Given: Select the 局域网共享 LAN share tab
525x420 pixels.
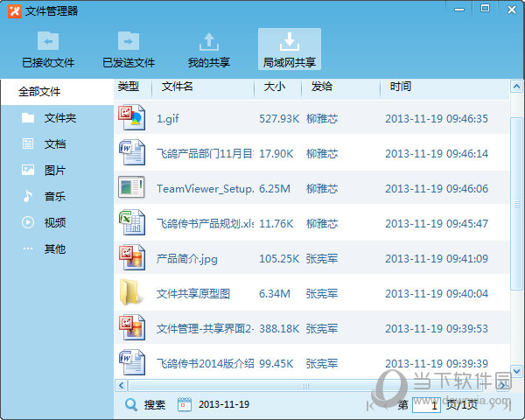Looking at the screenshot, I should click(290, 50).
